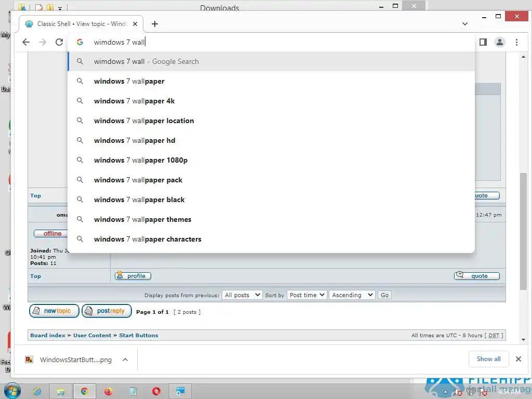The height and width of the screenshot is (399, 532).
Task: Click Show all downloads
Action: pyautogui.click(x=488, y=359)
